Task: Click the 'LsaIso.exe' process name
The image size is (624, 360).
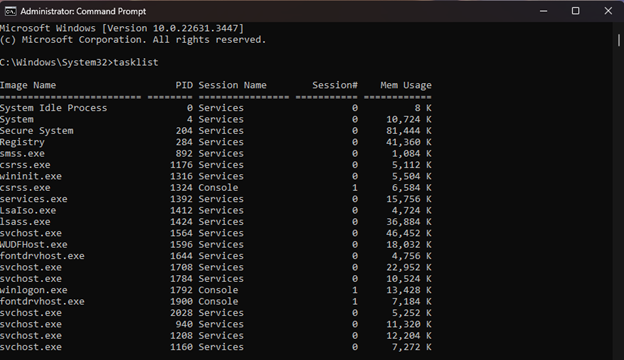Action: (x=28, y=210)
